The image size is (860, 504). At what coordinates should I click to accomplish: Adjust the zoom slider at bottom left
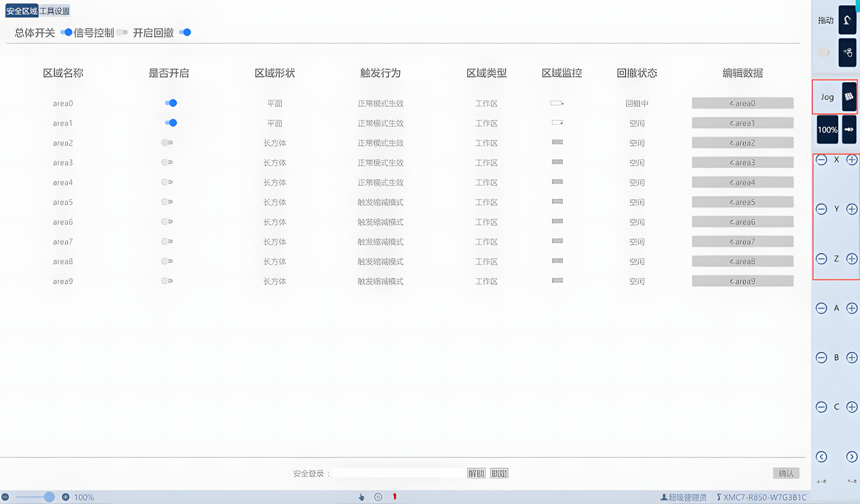49,497
